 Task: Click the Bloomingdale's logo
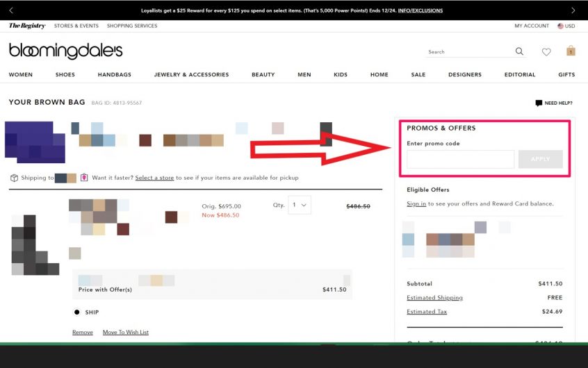65,51
